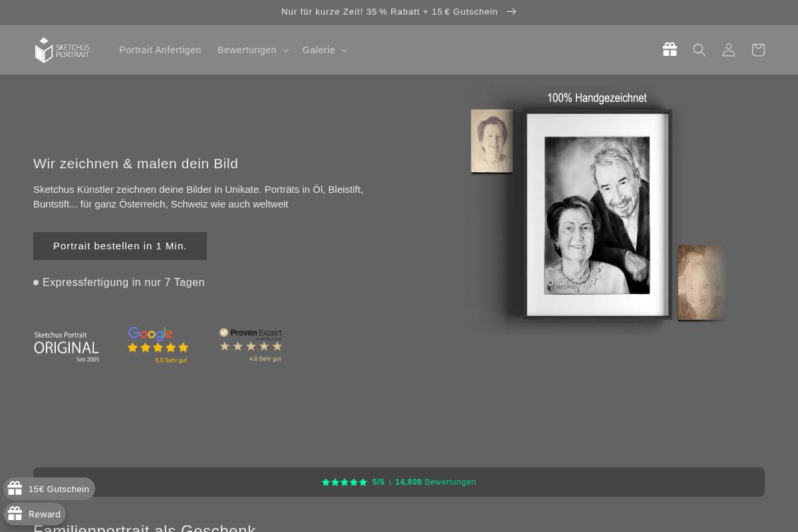Click the ProvenExpert 4,8 rating badge

[x=251, y=345]
